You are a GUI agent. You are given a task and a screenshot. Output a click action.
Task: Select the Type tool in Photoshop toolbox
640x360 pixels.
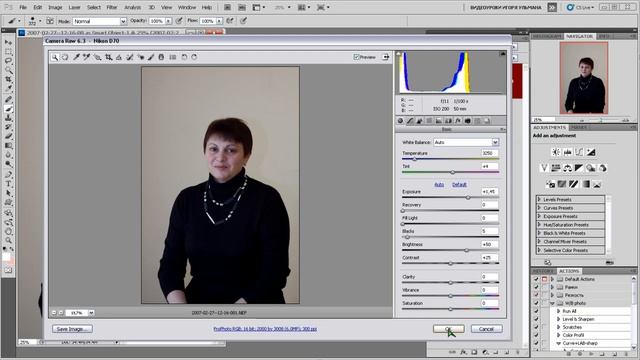pos(8,184)
